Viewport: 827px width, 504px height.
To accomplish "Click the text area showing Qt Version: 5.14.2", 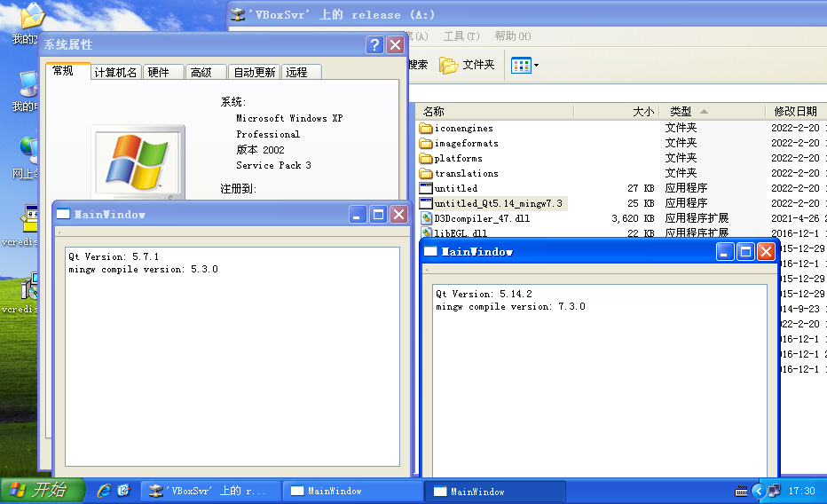I will (x=600, y=381).
